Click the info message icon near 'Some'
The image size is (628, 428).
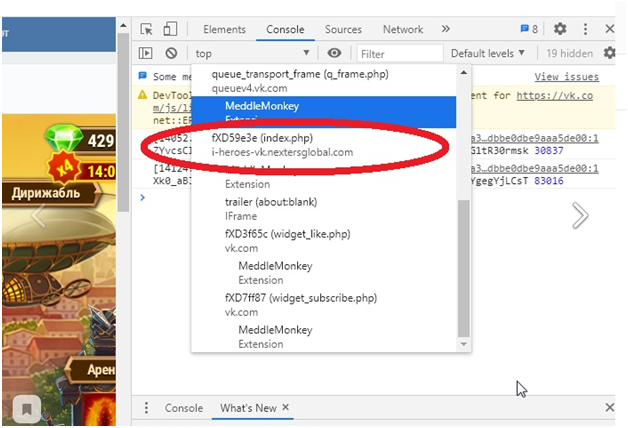142,75
